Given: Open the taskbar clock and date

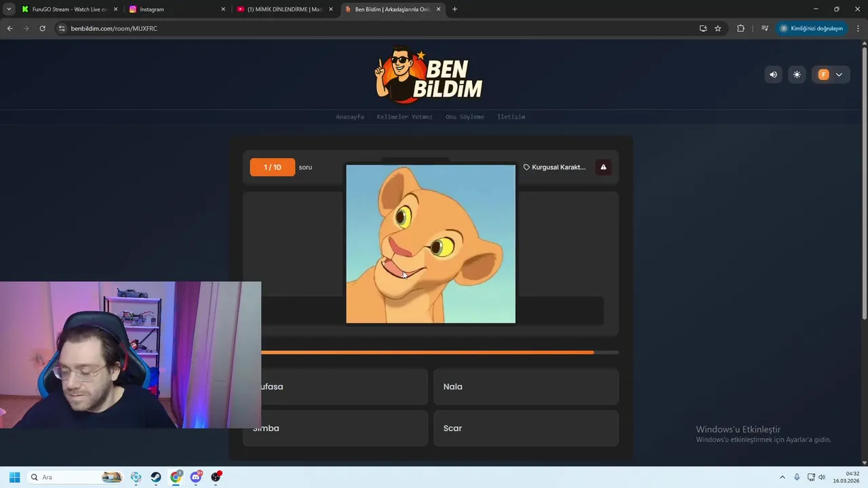Looking at the screenshot, I should coord(846,477).
